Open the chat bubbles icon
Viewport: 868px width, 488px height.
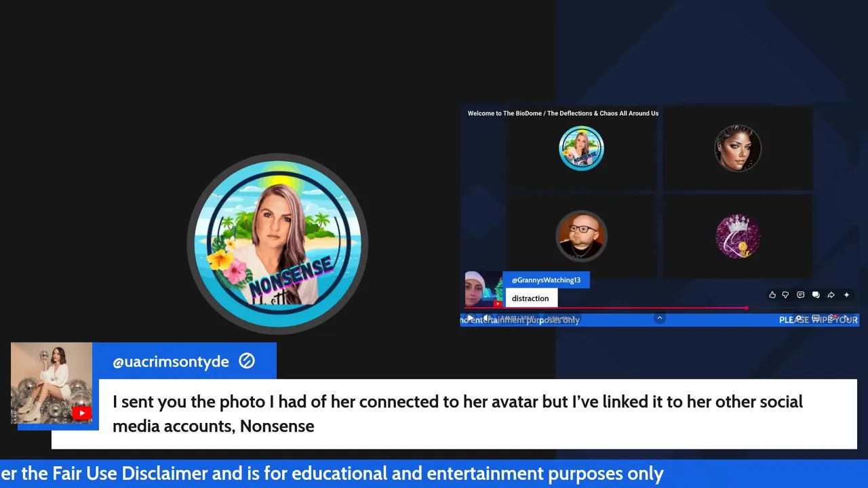point(816,295)
